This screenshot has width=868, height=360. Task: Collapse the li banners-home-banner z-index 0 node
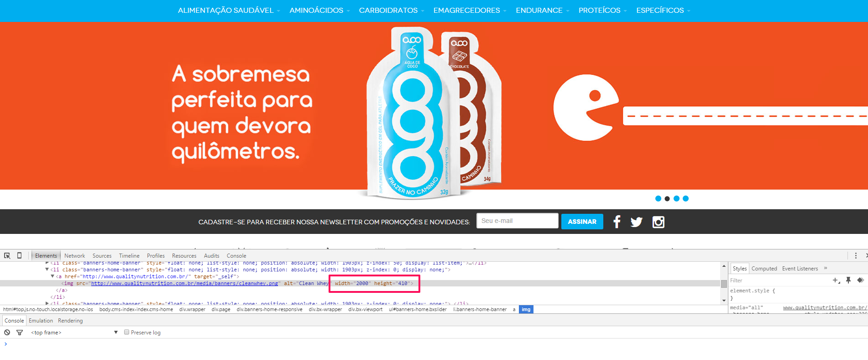click(47, 270)
